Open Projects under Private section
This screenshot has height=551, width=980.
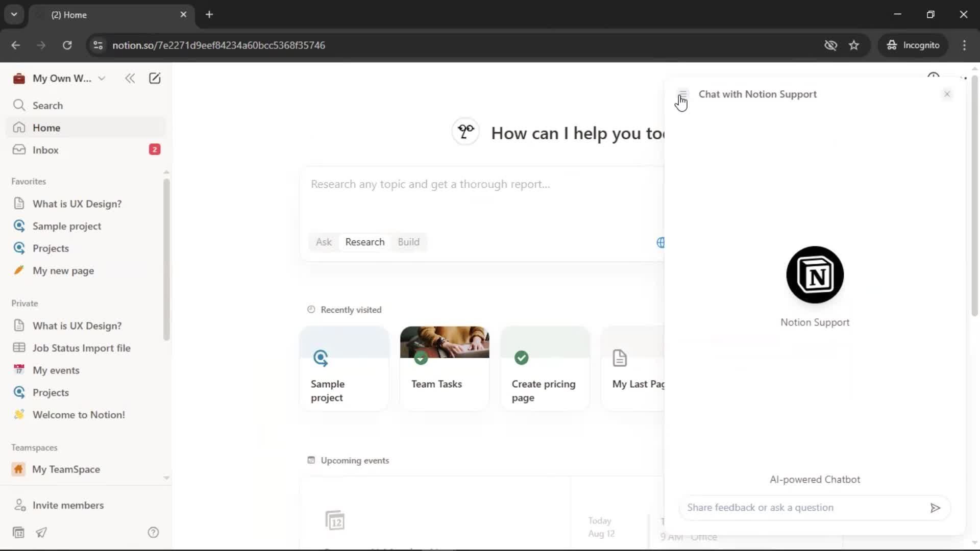86,392
